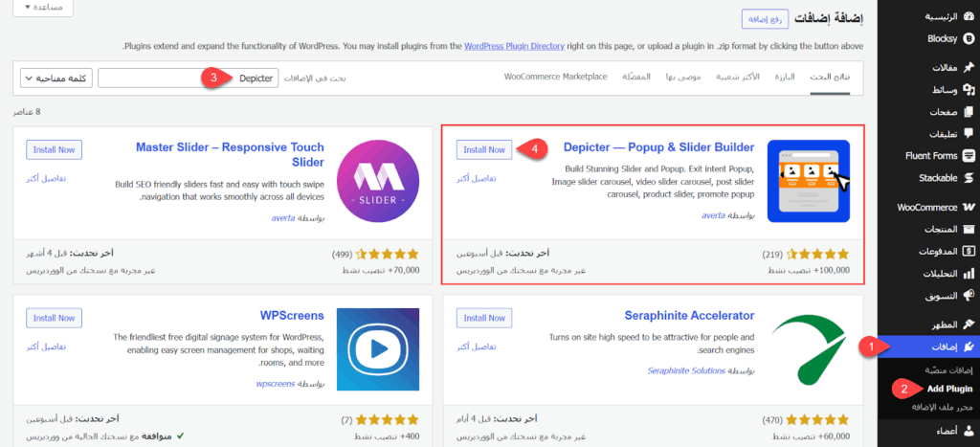Click the Fluent Forms sidebar icon
The height and width of the screenshot is (447, 980).
pos(969,156)
